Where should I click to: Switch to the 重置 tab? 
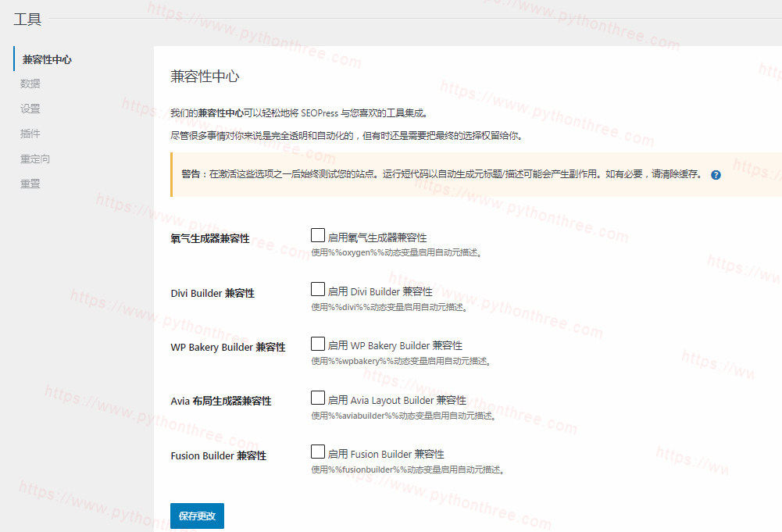30,184
